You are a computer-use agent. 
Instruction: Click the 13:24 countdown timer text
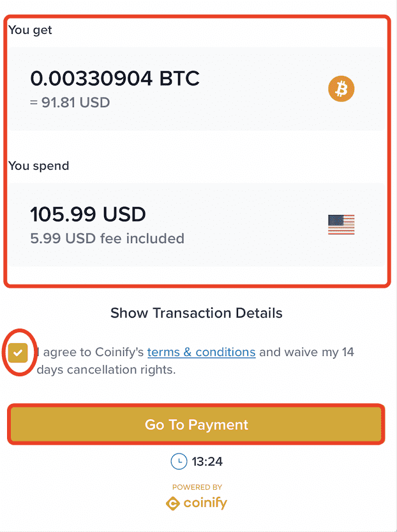pyautogui.click(x=207, y=461)
